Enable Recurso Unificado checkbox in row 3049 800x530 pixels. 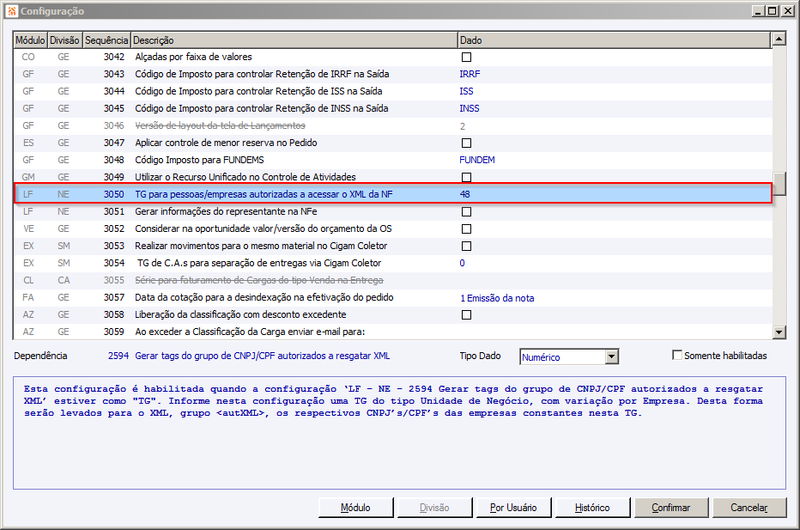click(x=466, y=178)
